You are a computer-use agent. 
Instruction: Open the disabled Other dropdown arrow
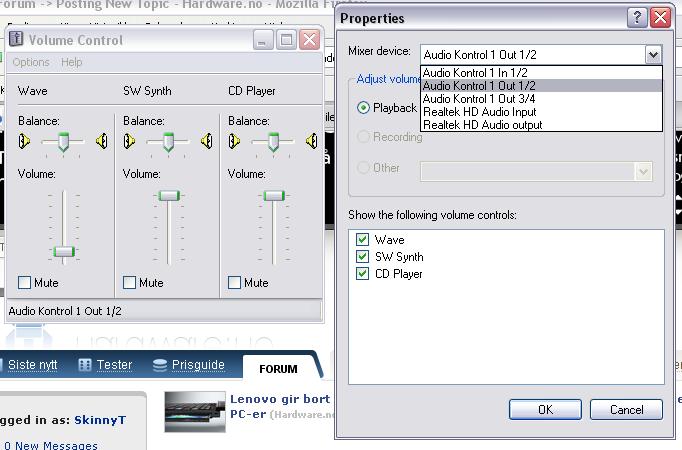pyautogui.click(x=644, y=171)
